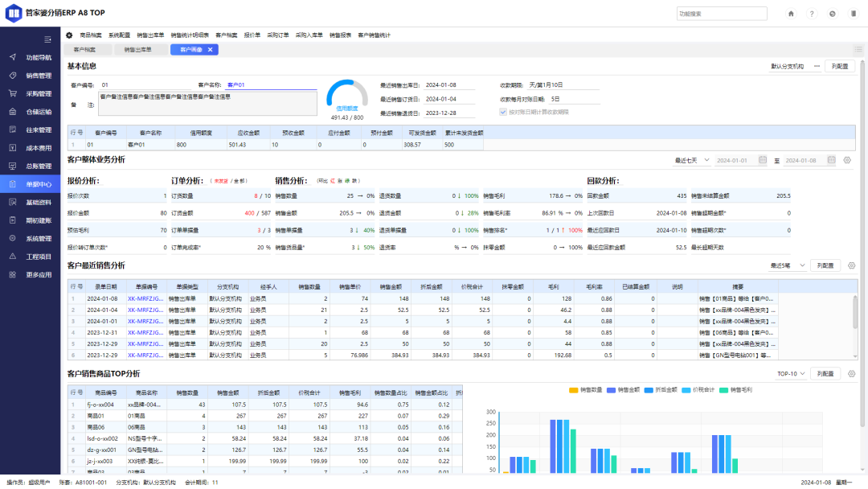868x489 pixels.
Task: Open settings gear for 客户最近销售分析
Action: tap(851, 266)
